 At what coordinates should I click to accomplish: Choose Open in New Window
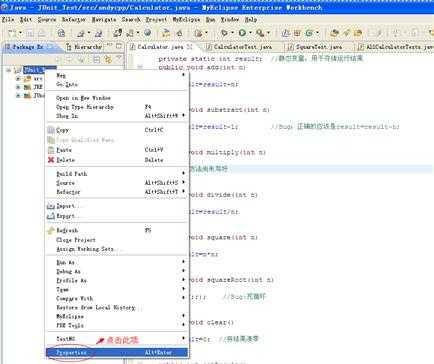click(x=117, y=98)
